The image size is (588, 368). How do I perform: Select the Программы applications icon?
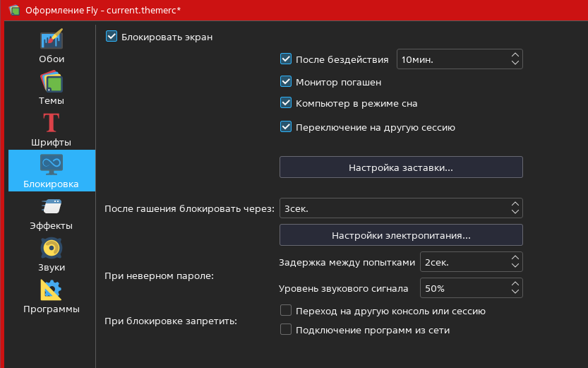[x=52, y=290]
